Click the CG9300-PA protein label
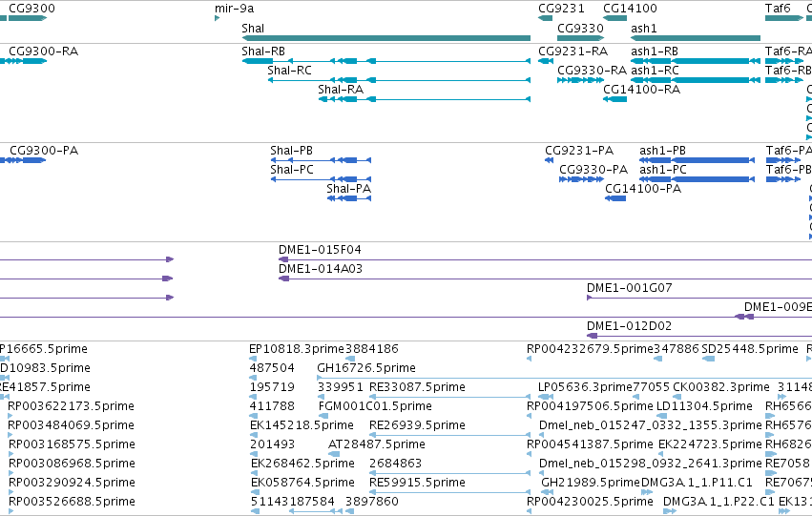The height and width of the screenshot is (516, 812). coord(44,151)
